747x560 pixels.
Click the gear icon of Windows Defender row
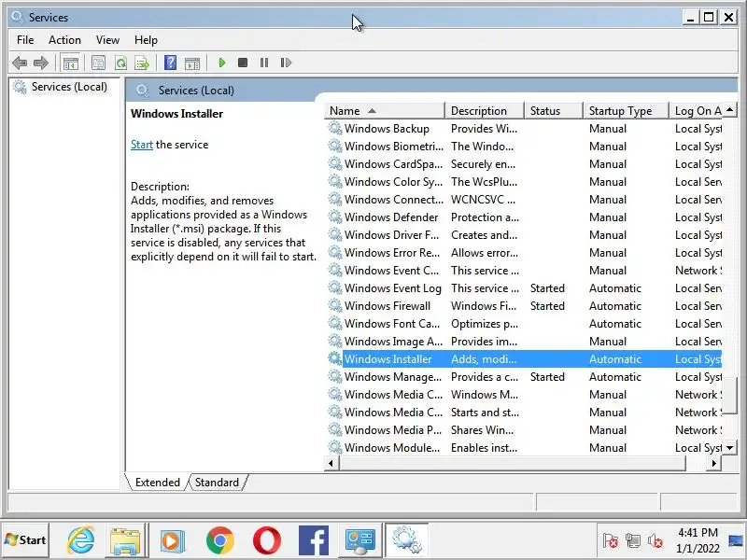[x=335, y=217]
